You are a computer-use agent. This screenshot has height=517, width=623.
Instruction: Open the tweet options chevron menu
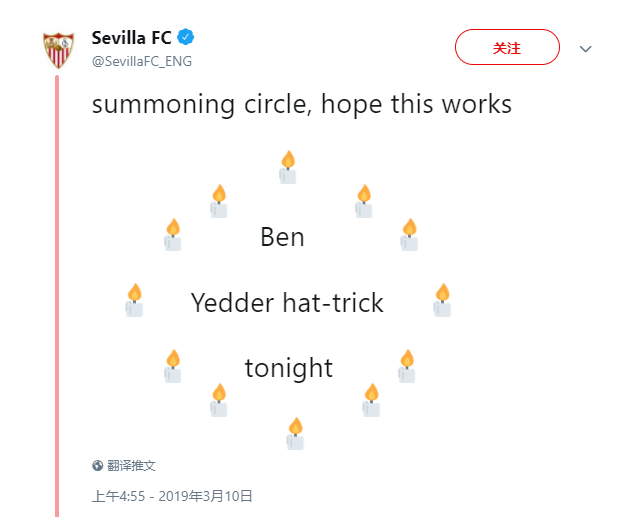(x=585, y=49)
